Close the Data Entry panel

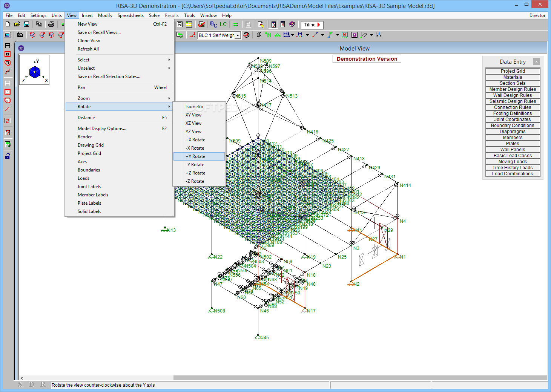(536, 61)
